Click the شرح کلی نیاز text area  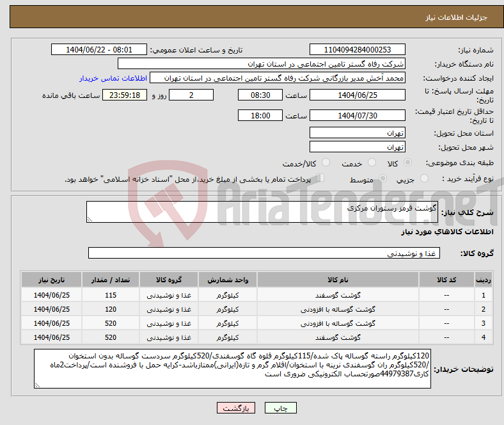[x=262, y=212]
